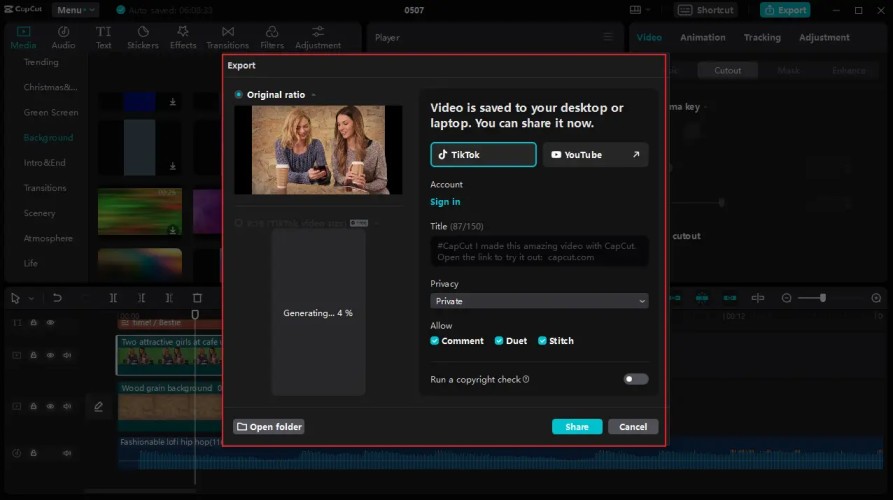
Task: Select the Trending category
Action: (x=41, y=62)
